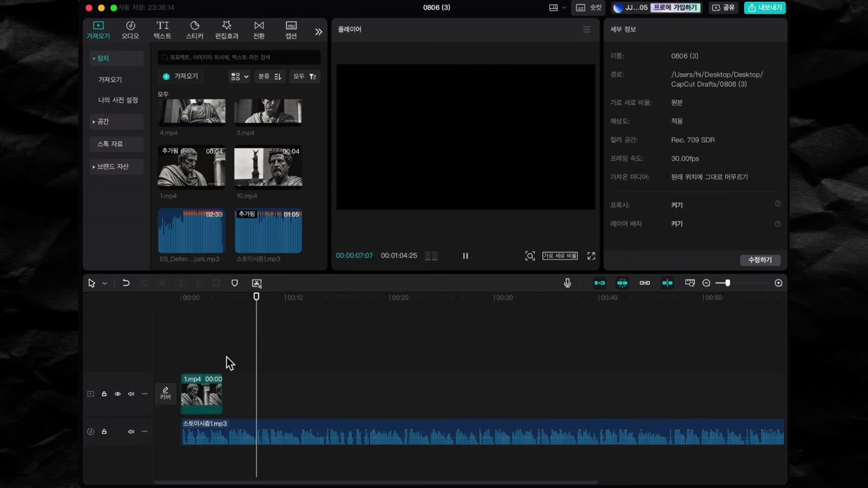Open the 분류 sort dropdown
The height and width of the screenshot is (488, 868).
(x=270, y=77)
